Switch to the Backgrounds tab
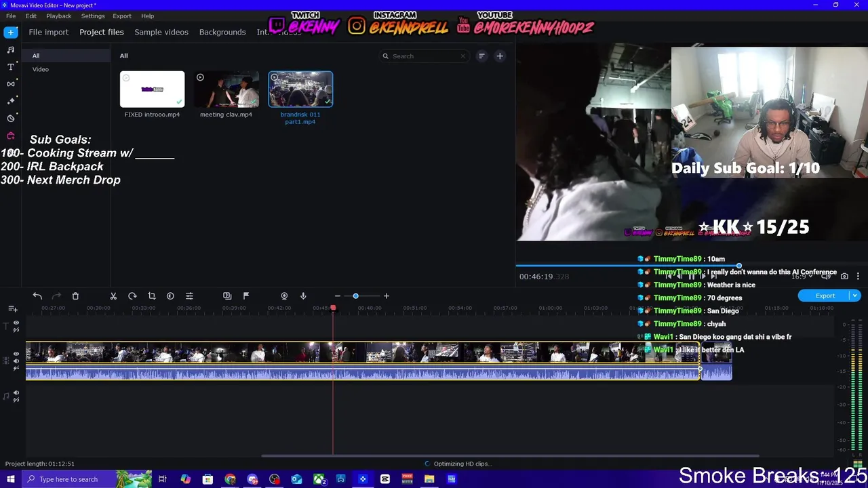 222,32
